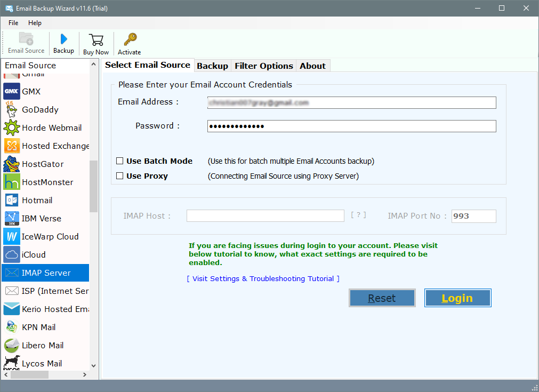The height and width of the screenshot is (392, 539).
Task: Select the HostGator alligator icon
Action: point(12,164)
